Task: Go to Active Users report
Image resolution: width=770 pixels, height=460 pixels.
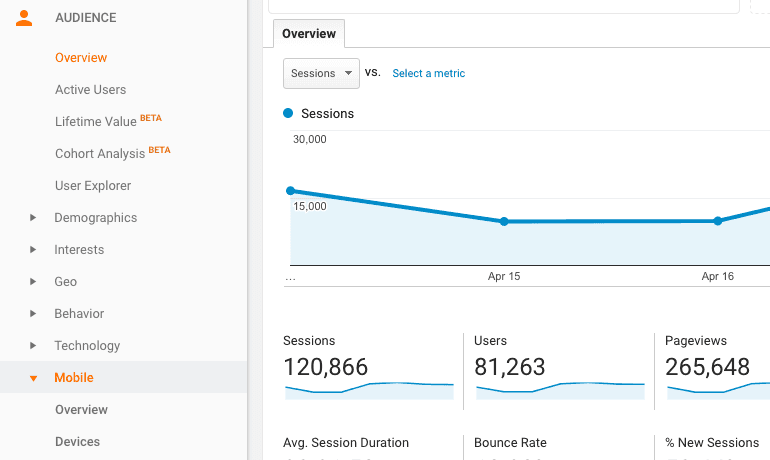Action: (x=90, y=90)
